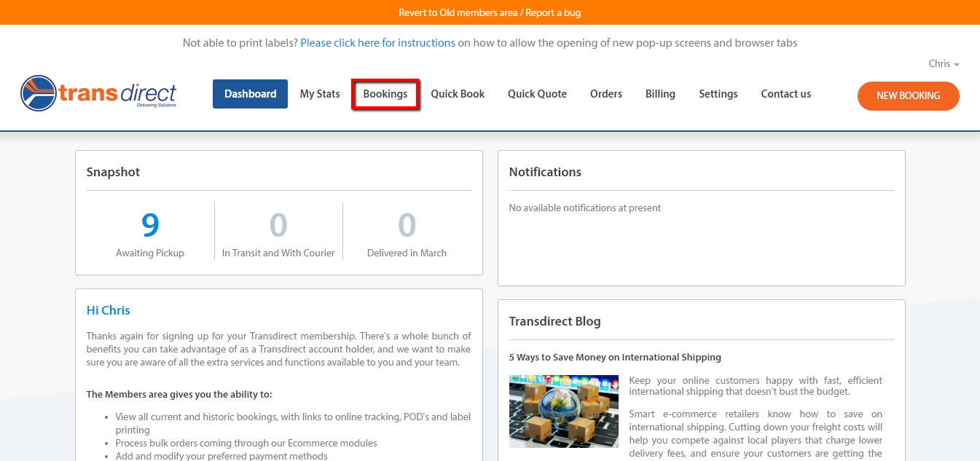Screen dimensions: 980x461
Task: Open the blog post '5 Ways to Save Money on International Shipping'
Action: (x=615, y=358)
